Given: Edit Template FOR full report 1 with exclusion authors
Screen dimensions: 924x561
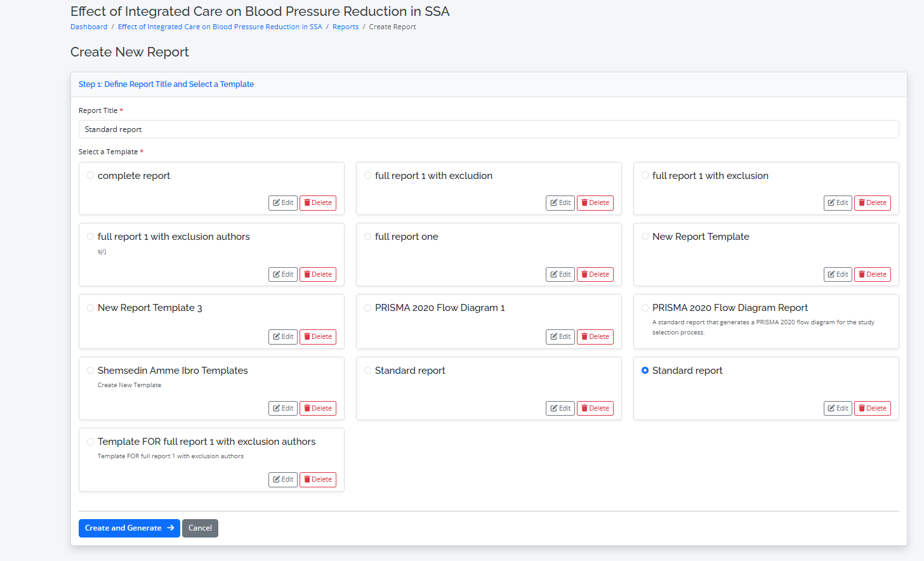Looking at the screenshot, I should [x=282, y=480].
